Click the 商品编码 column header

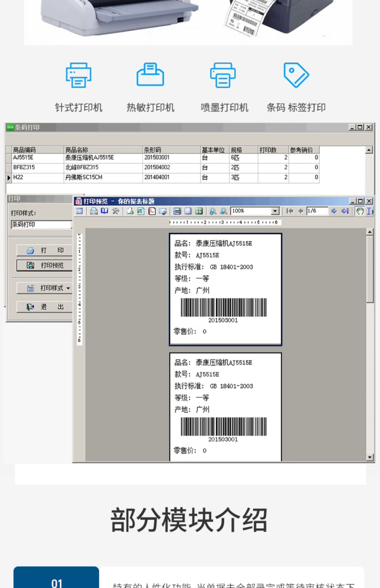(38, 150)
